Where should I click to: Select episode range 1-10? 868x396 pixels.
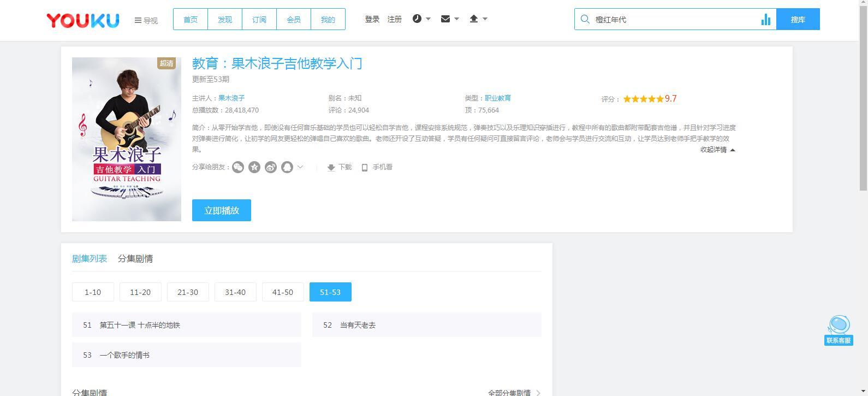coord(93,292)
